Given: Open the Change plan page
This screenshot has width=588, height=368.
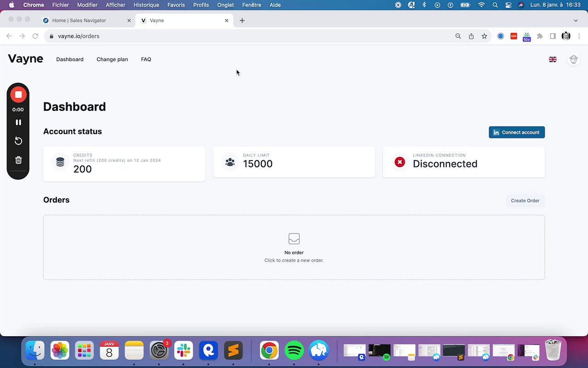Looking at the screenshot, I should (112, 59).
